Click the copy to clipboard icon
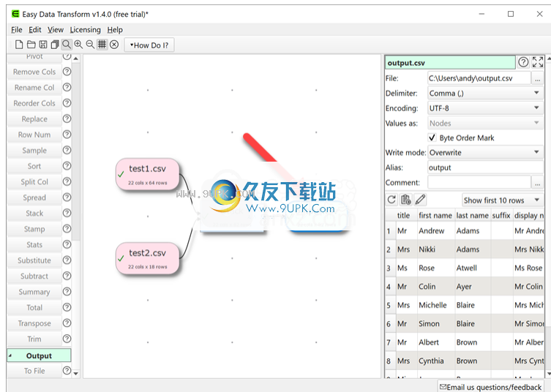This screenshot has width=551, height=392. click(406, 200)
